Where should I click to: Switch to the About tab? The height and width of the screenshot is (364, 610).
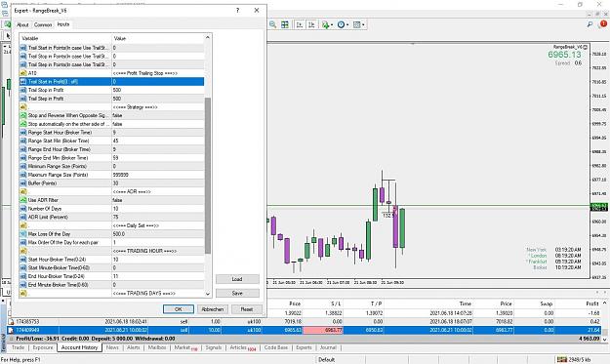click(22, 24)
